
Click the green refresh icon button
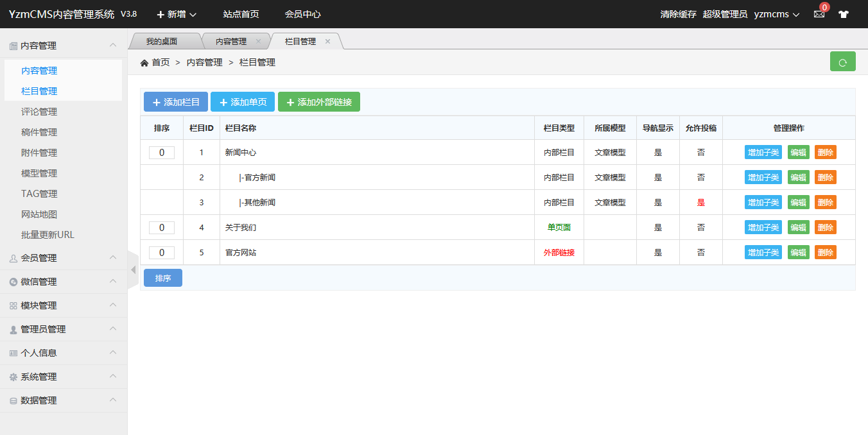(842, 62)
